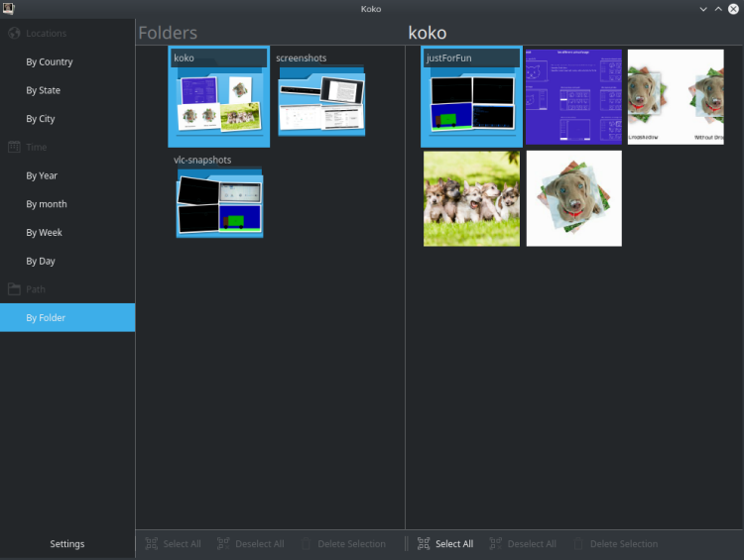Group photos By Year
The image size is (744, 560).
click(42, 175)
